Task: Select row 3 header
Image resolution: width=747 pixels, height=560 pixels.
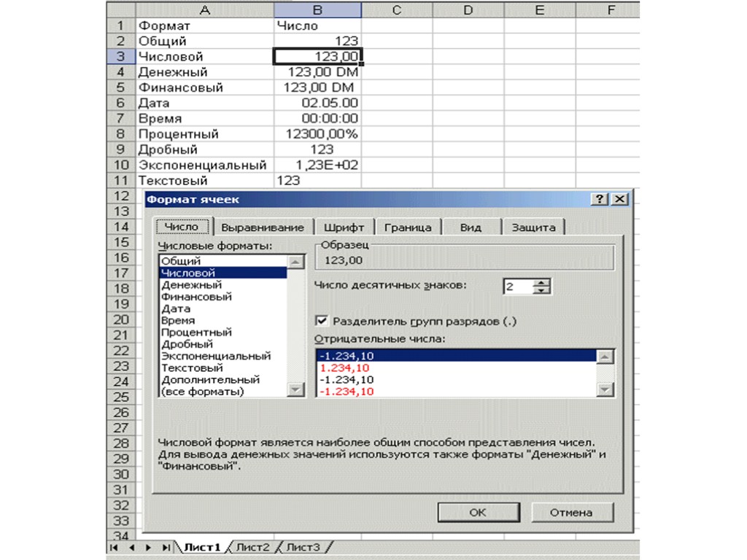Action: (x=121, y=56)
